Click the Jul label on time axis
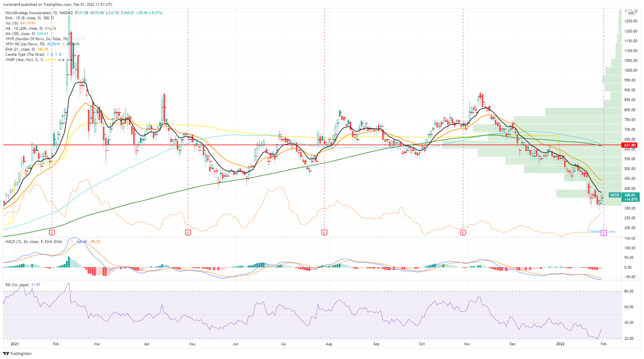 coord(283,344)
